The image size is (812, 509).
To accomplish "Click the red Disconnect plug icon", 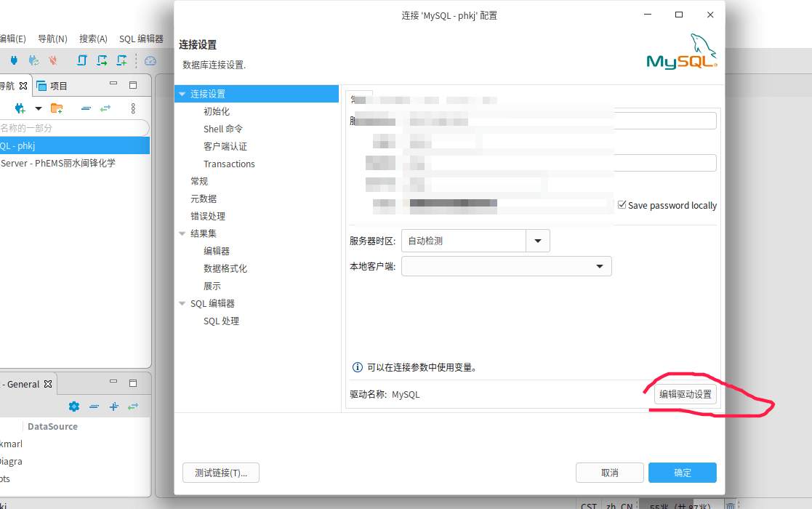I will [x=52, y=60].
